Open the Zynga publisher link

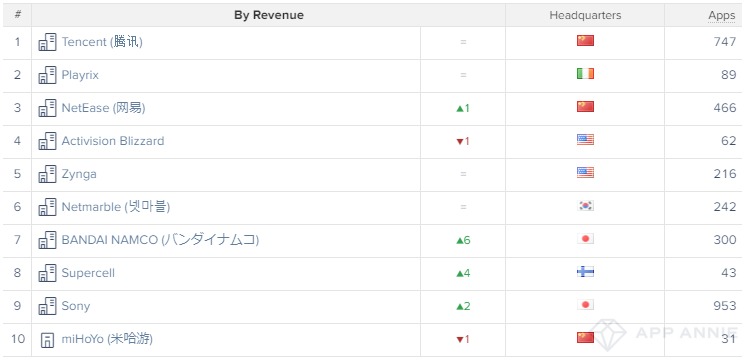[79, 174]
